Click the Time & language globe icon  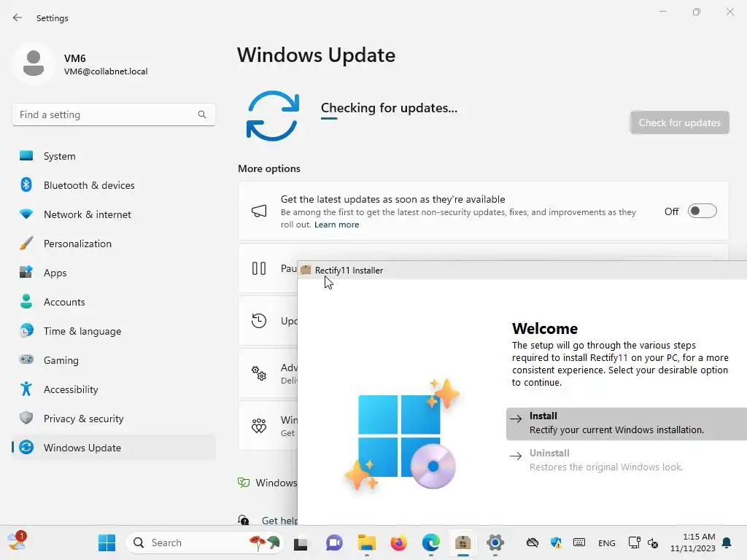(x=26, y=330)
